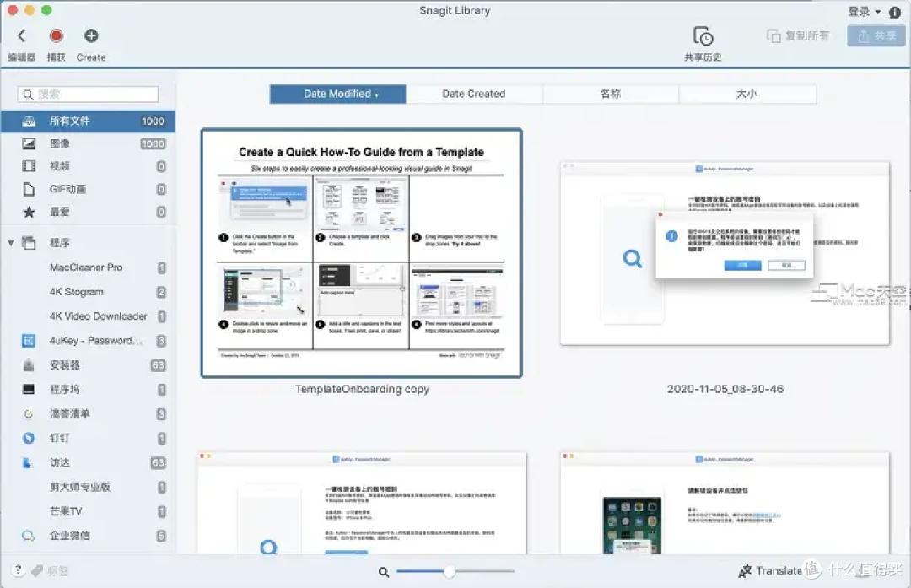Sort by size column 大小
Screen dimensions: 911x588
click(747, 94)
